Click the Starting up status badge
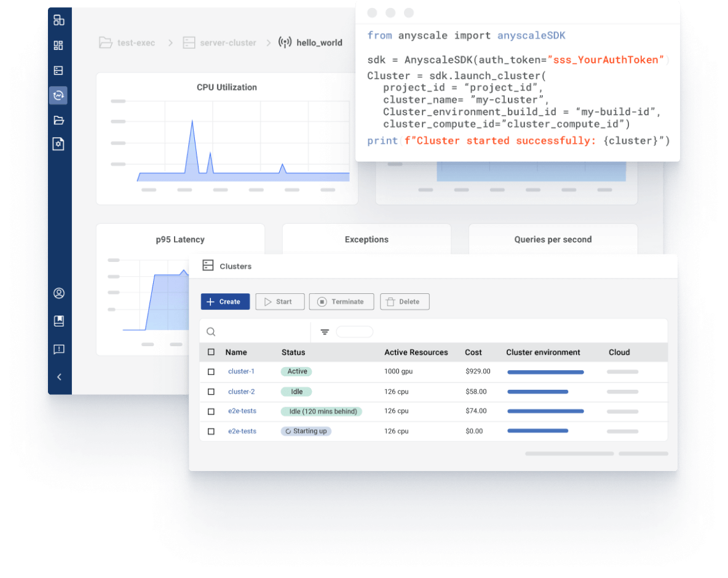The height and width of the screenshot is (578, 728). [306, 431]
